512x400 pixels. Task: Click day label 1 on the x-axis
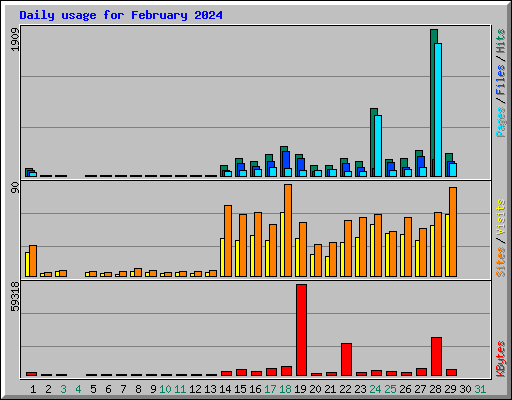coord(33,389)
